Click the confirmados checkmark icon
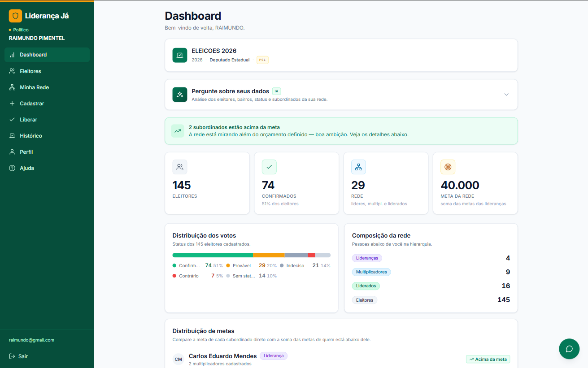Screen dimensions: 588x368 pyautogui.click(x=269, y=167)
